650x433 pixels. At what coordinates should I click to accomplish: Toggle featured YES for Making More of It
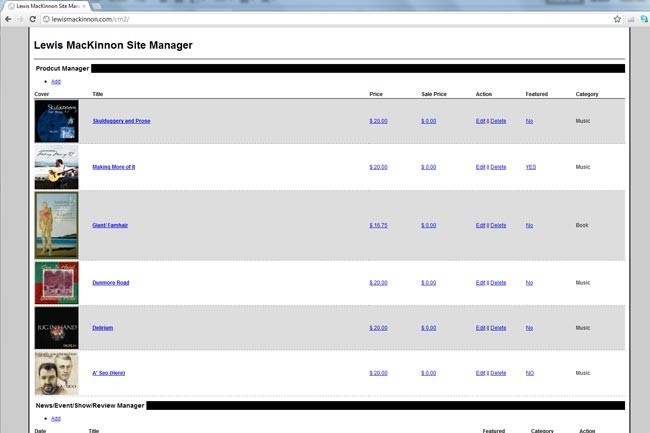pos(531,167)
